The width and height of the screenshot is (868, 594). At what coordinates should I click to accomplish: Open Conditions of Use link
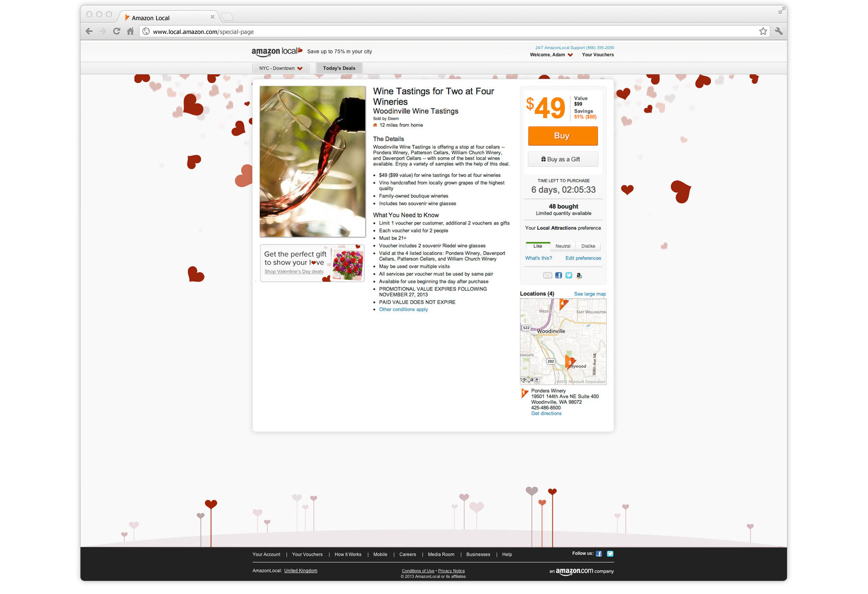coord(418,571)
